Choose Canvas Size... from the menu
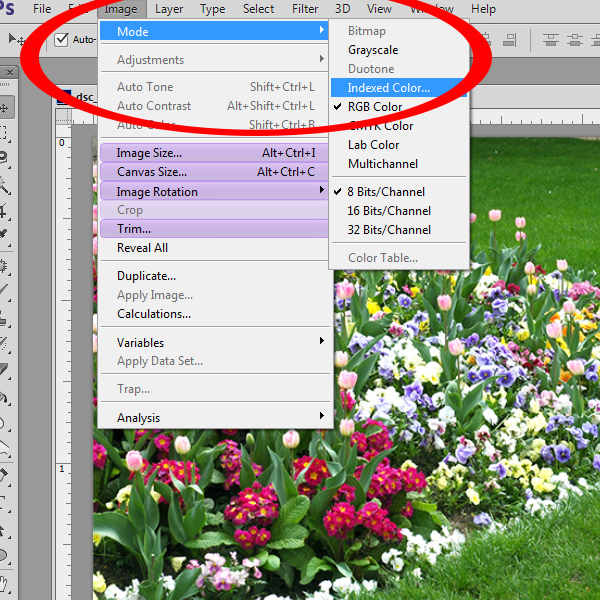This screenshot has width=600, height=600. click(214, 172)
